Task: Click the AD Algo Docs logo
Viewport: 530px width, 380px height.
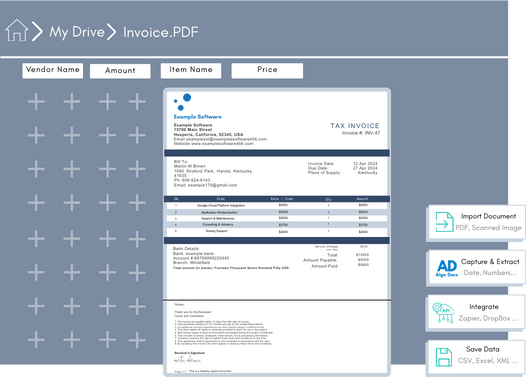Action: click(x=447, y=268)
